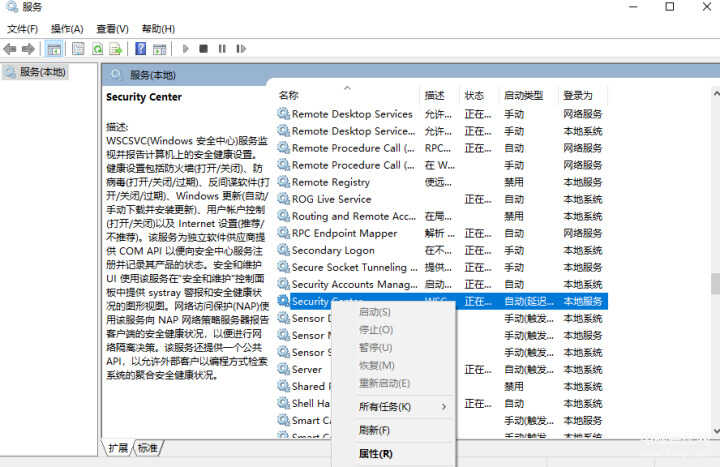Select 服务(本地) in the left tree
This screenshot has width=720, height=467.
42,72
